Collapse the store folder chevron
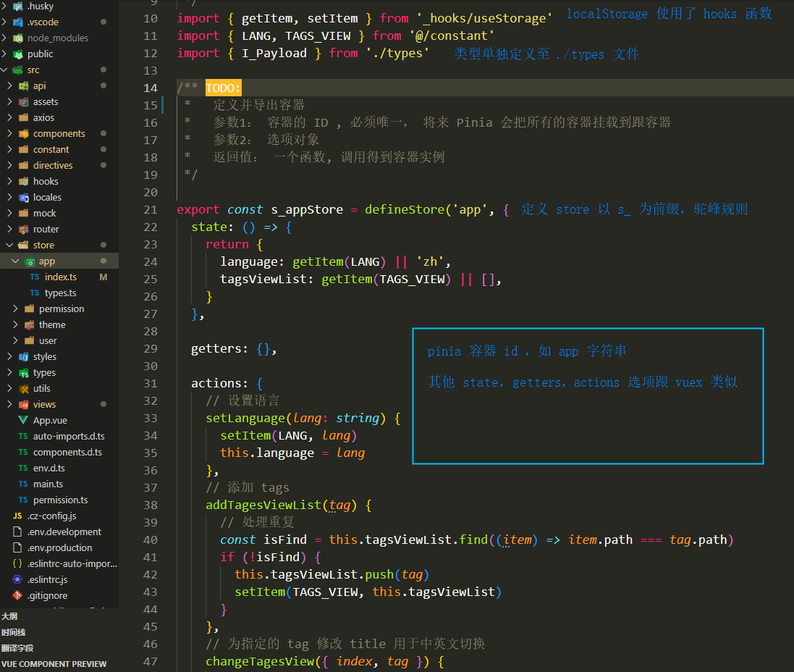 [9, 245]
